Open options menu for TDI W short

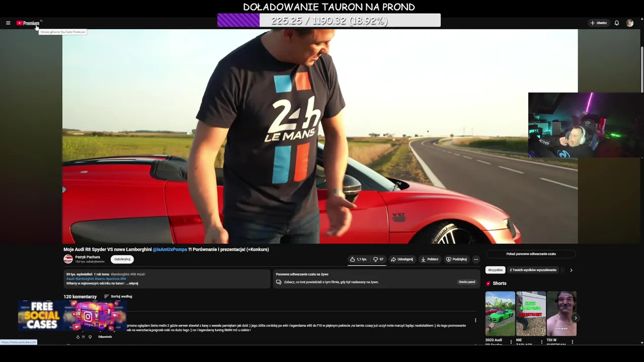pyautogui.click(x=573, y=342)
